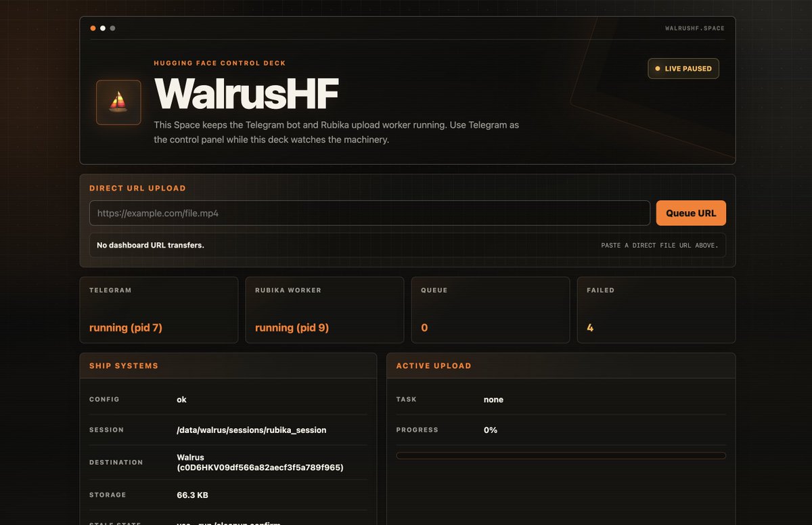Click the TASK row label
Image resolution: width=812 pixels, height=525 pixels.
(x=406, y=399)
